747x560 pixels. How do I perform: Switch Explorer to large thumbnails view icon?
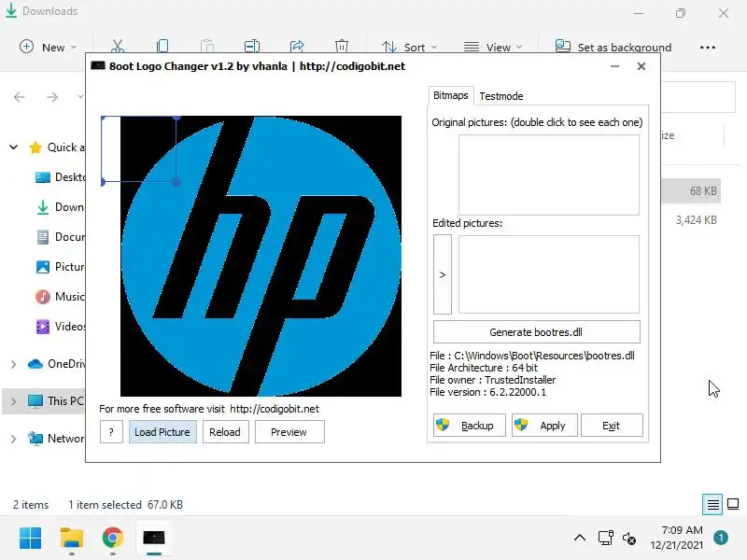point(733,504)
